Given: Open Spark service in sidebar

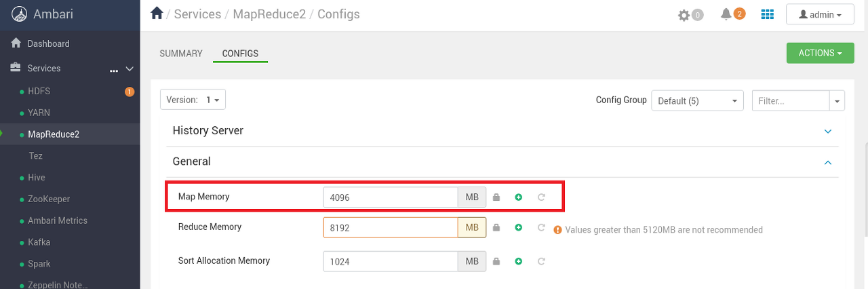Looking at the screenshot, I should click(x=39, y=264).
